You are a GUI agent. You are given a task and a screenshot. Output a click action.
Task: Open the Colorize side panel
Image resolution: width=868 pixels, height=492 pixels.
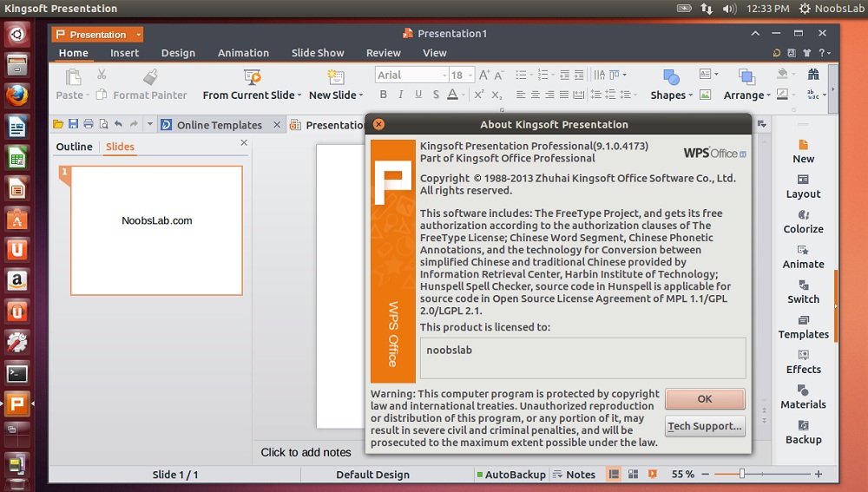point(803,221)
